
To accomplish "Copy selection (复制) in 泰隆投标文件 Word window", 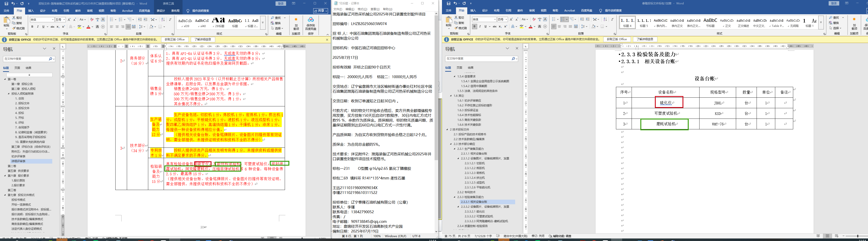I will click(459, 23).
